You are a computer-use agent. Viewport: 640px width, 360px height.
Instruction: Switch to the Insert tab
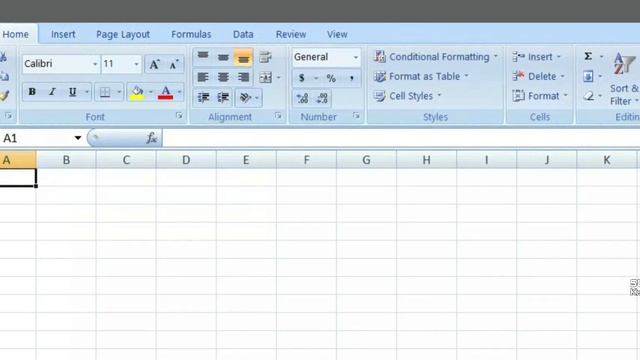pyautogui.click(x=63, y=34)
